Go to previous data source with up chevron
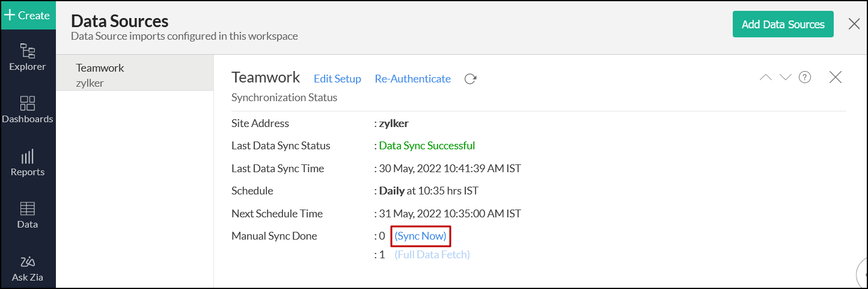 tap(766, 77)
